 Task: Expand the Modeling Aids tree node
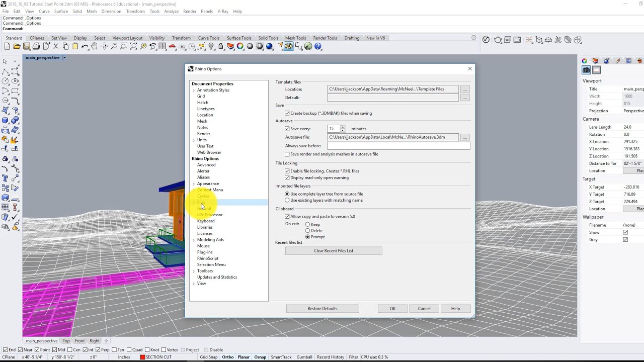(x=194, y=240)
